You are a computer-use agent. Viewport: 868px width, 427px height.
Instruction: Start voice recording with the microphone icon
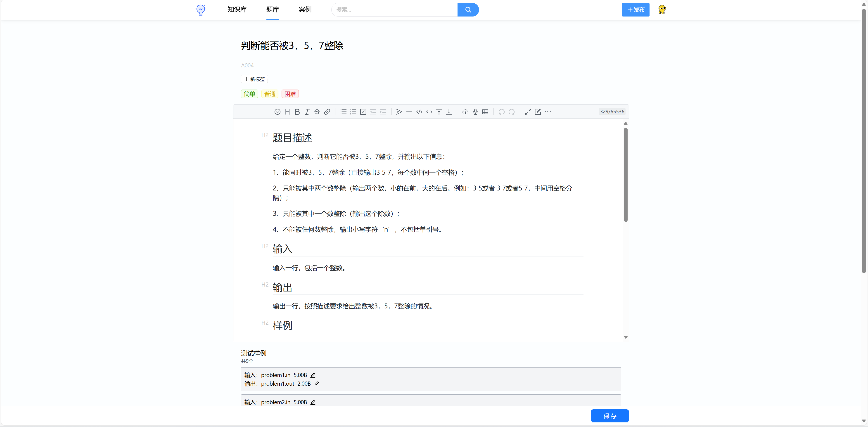tap(475, 111)
